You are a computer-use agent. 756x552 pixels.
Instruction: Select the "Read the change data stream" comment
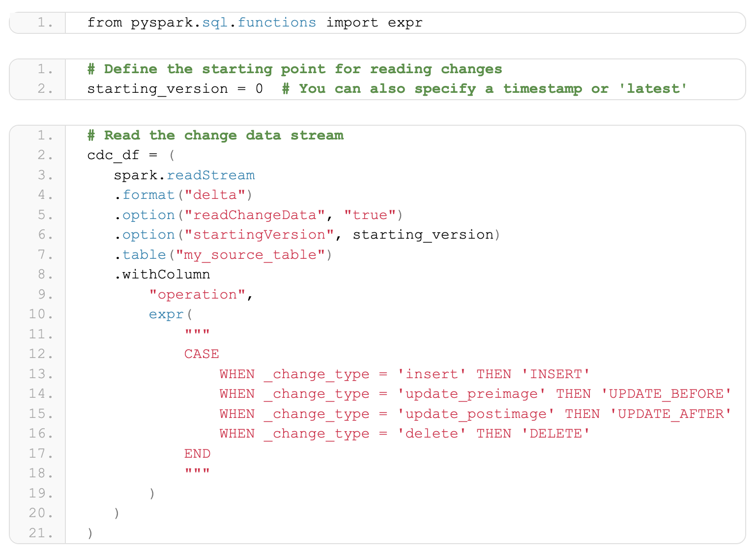click(x=215, y=136)
